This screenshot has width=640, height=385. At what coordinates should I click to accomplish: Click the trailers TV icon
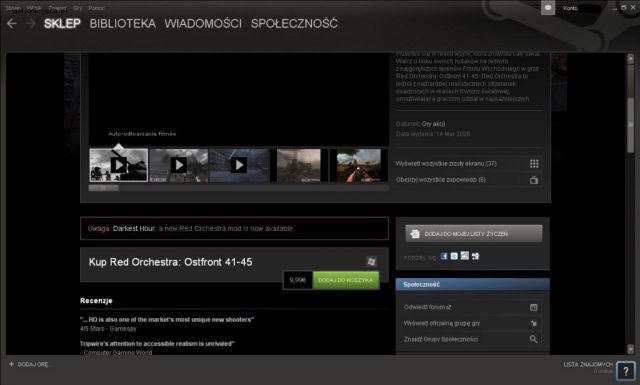pos(534,180)
